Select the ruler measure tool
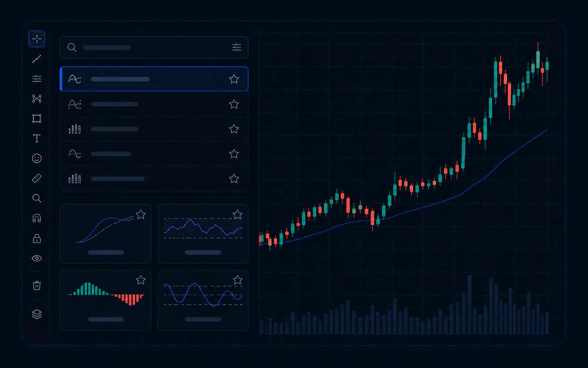588x368 pixels. (x=37, y=178)
